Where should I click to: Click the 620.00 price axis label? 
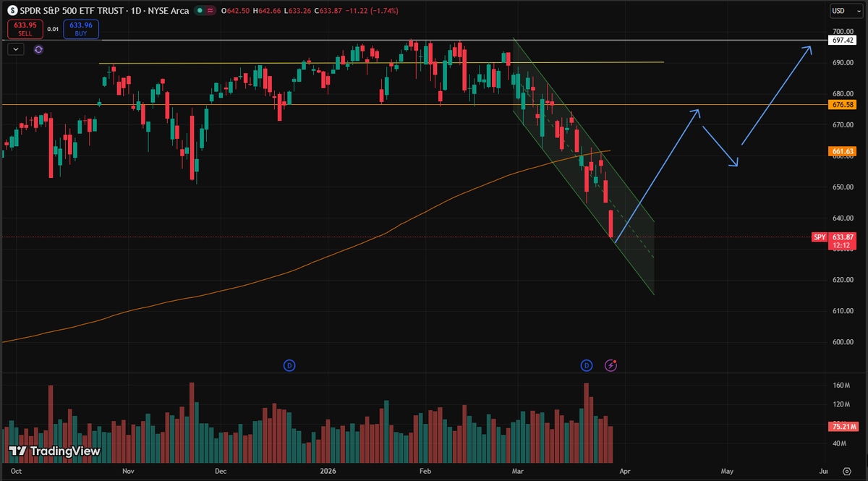click(x=843, y=280)
